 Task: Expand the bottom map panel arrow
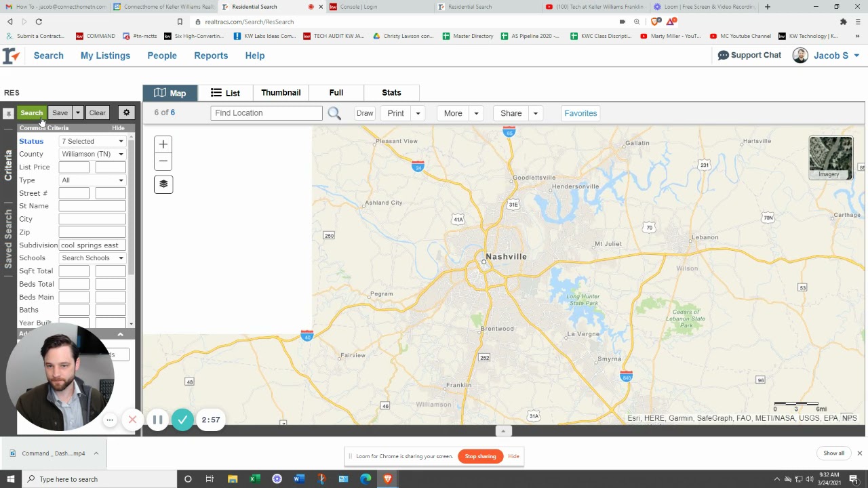click(503, 431)
